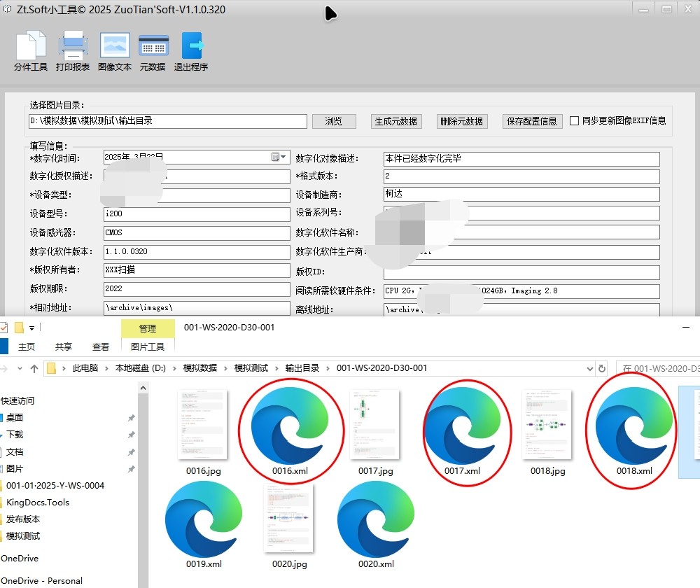Click the 版权所有者 input field
The width and height of the screenshot is (700, 588).
coord(197,270)
